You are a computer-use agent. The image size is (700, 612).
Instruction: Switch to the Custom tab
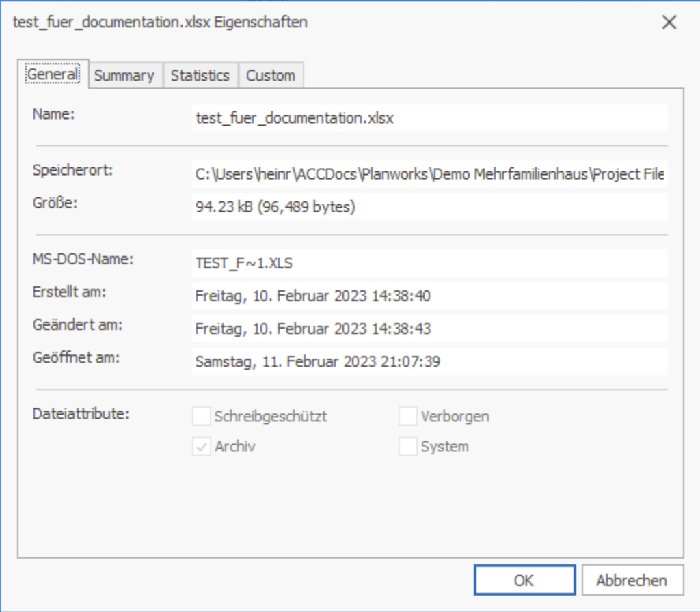[x=271, y=75]
